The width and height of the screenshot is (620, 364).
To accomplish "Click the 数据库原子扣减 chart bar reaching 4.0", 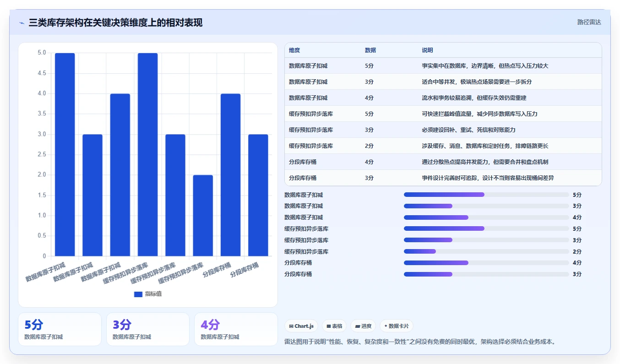I will click(120, 175).
